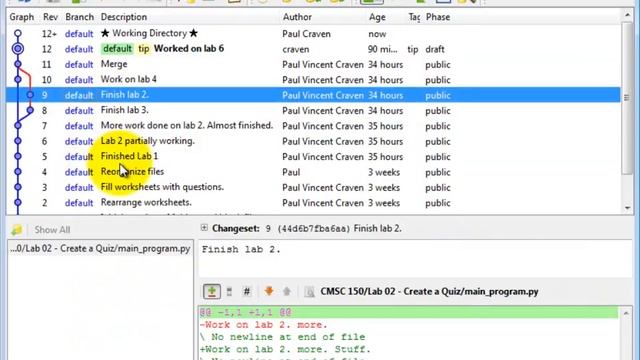The height and width of the screenshot is (360, 640).
Task: Click the Author column header
Action: click(x=297, y=17)
